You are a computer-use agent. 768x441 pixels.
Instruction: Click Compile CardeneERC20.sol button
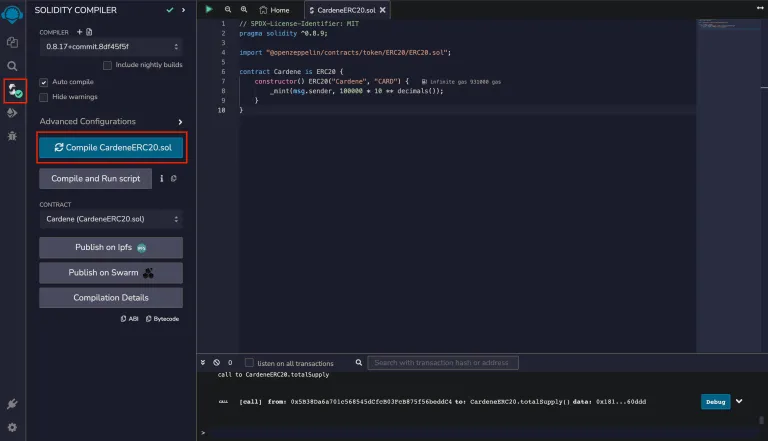tap(112, 147)
